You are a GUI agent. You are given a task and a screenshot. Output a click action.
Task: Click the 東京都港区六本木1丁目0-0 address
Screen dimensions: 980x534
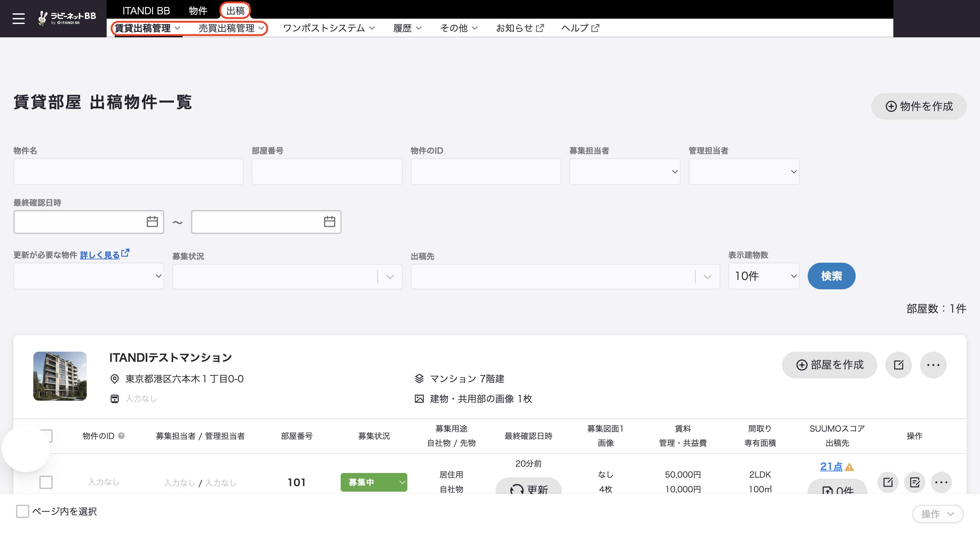(x=184, y=379)
